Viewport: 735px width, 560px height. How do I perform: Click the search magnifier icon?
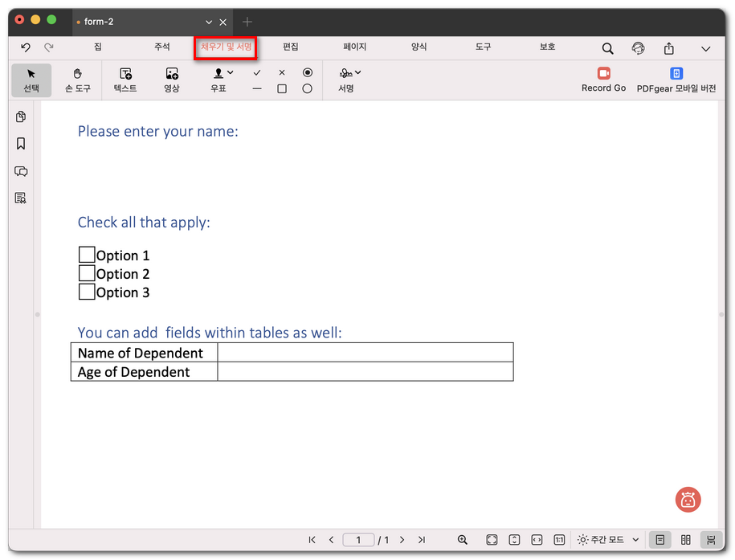click(x=608, y=48)
